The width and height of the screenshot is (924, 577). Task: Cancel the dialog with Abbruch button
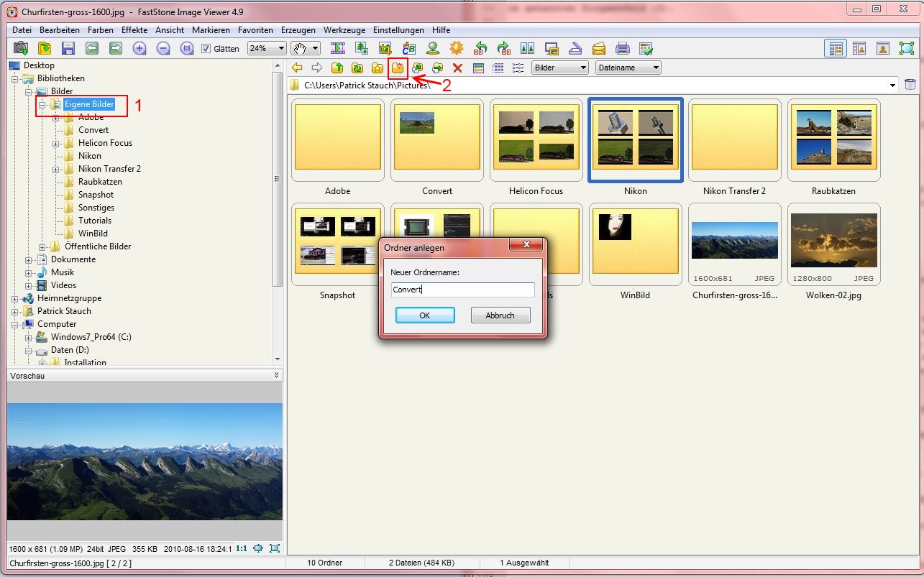(x=500, y=315)
